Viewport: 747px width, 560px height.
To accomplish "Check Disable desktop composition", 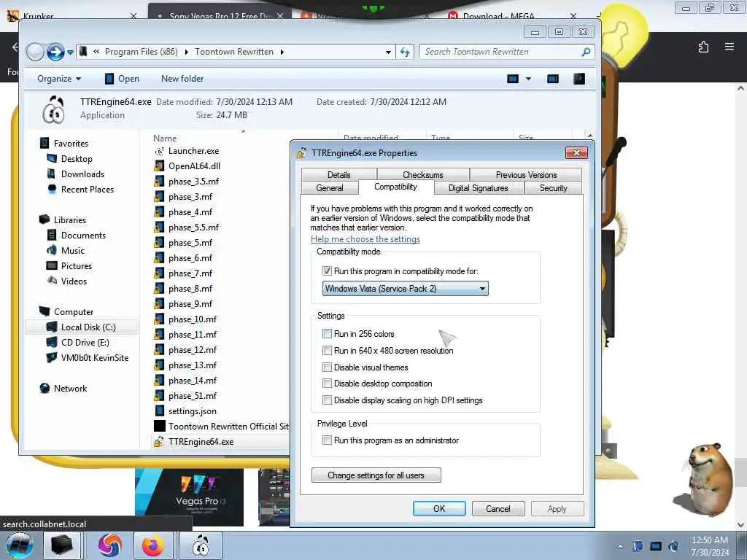I will coord(327,384).
